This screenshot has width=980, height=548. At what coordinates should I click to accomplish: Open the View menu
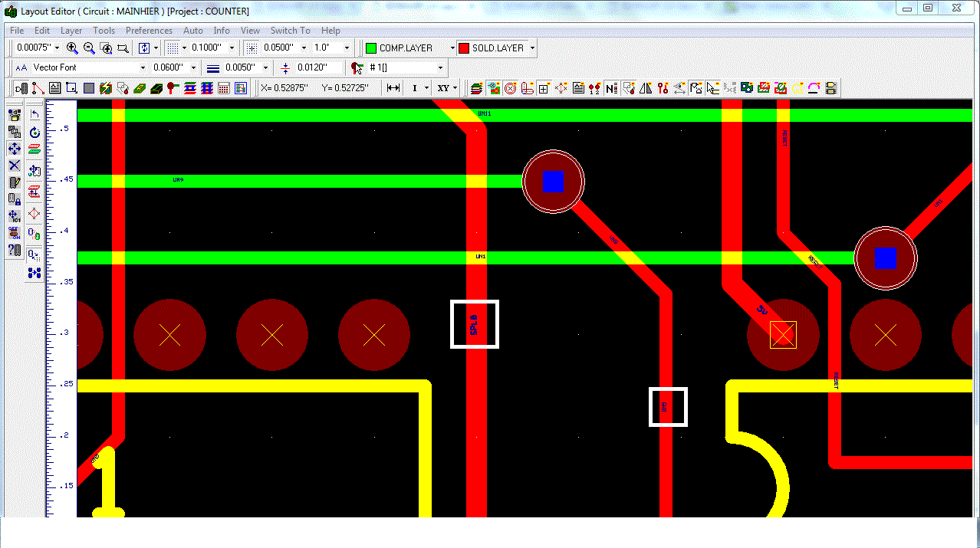click(x=250, y=31)
